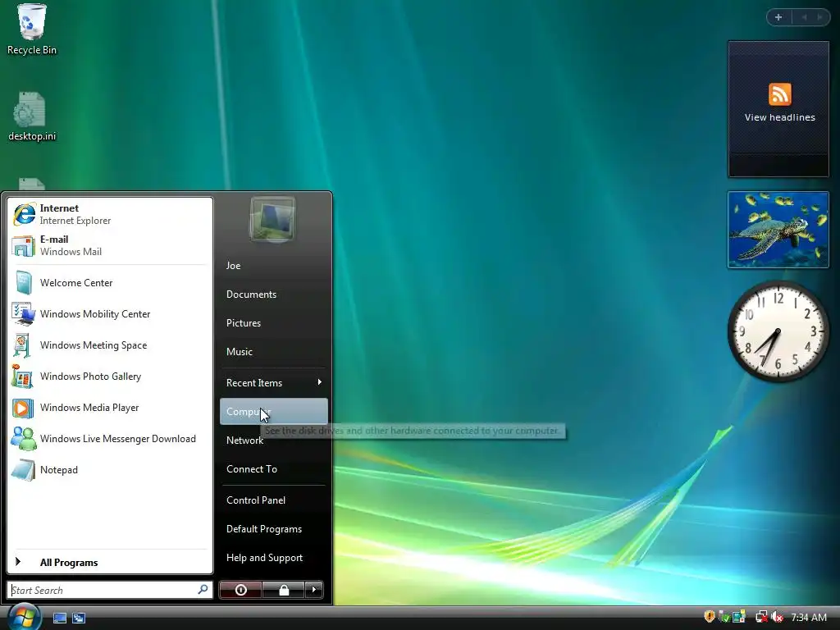This screenshot has height=630, width=840.
Task: Open the Documents folder
Action: [x=273, y=294]
